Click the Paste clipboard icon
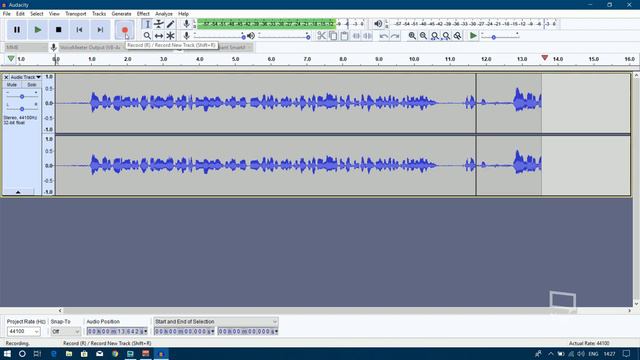The image size is (640, 360). tap(344, 36)
